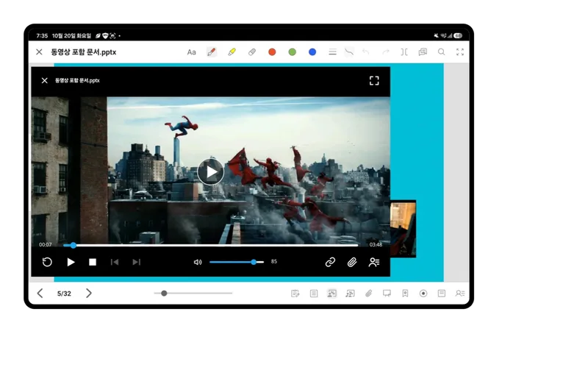Click the paperclip attachment icon in player
The width and height of the screenshot is (588, 373).
click(x=352, y=262)
